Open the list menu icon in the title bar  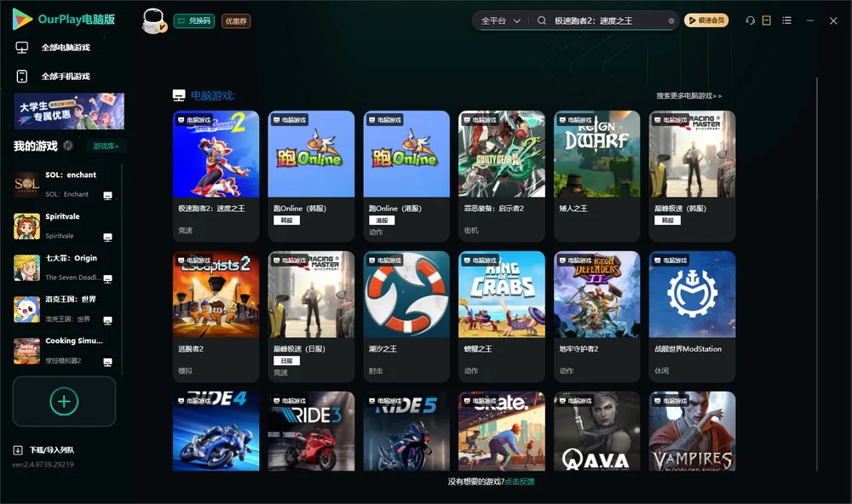click(786, 20)
